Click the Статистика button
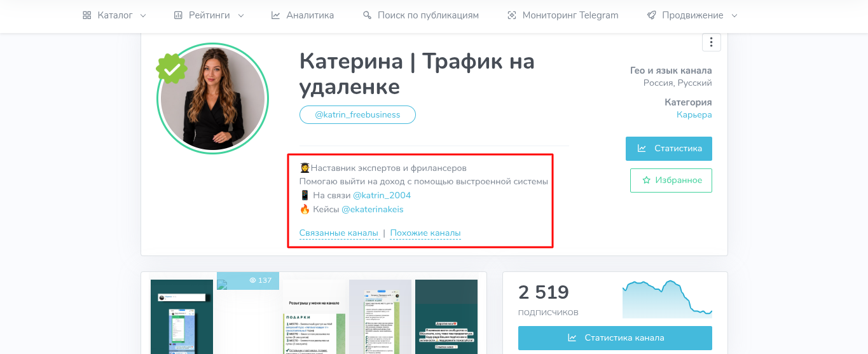The height and width of the screenshot is (354, 868). coord(669,149)
